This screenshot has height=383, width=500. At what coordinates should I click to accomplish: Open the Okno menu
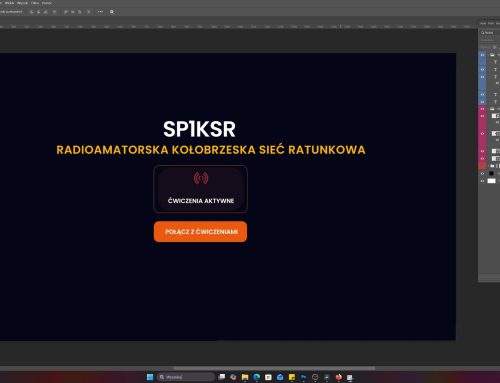point(35,3)
